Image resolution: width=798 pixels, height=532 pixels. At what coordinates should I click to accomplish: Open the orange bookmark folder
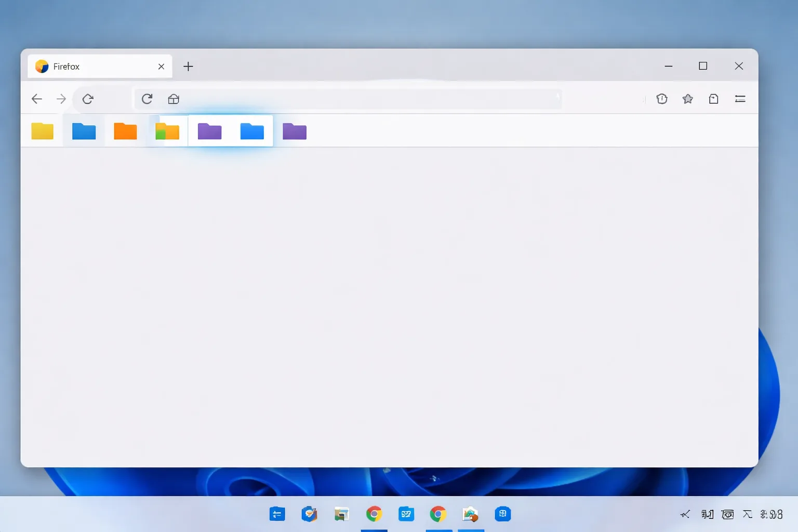(x=125, y=131)
